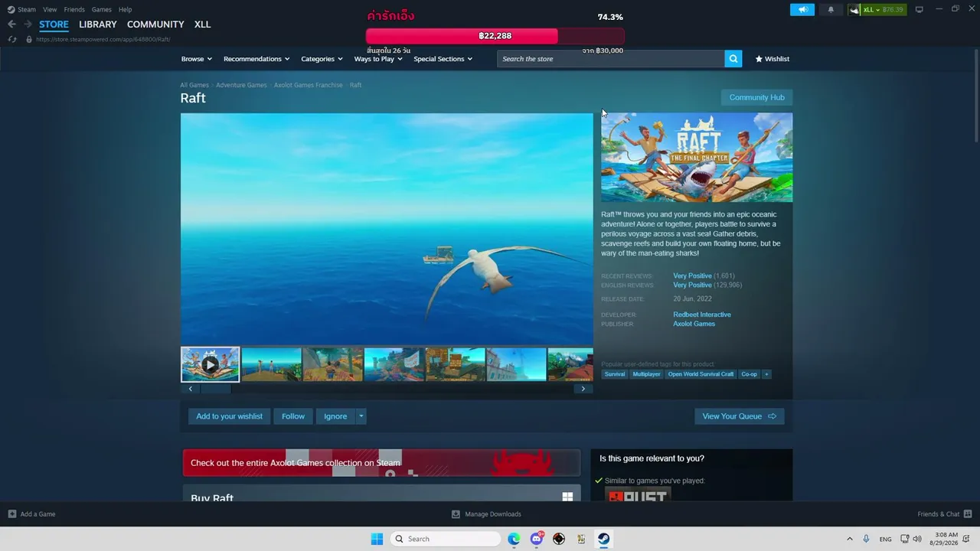Open the Redbeet Interactive developer link
The image size is (980, 551).
point(702,315)
